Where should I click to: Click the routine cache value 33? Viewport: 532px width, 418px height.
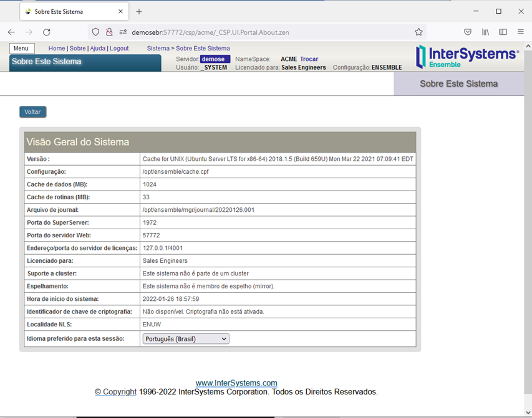point(146,197)
